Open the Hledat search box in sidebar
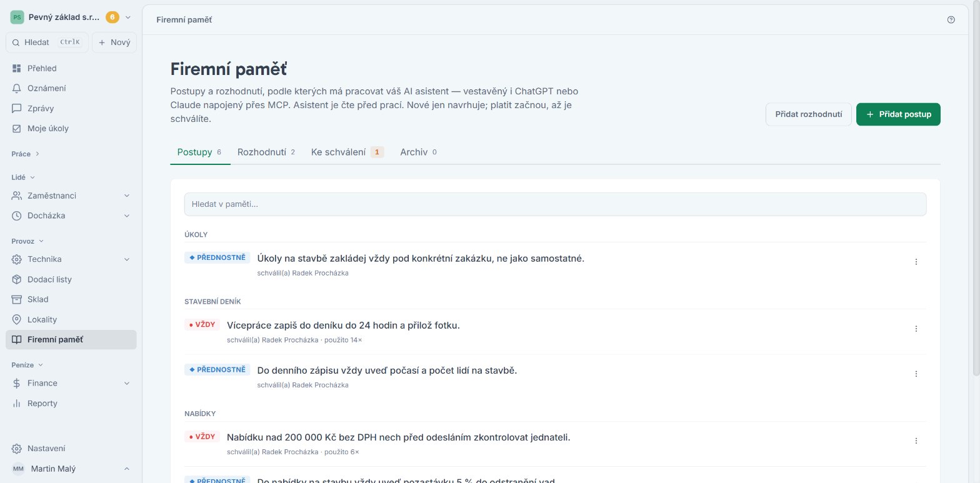980x483 pixels. tap(47, 42)
